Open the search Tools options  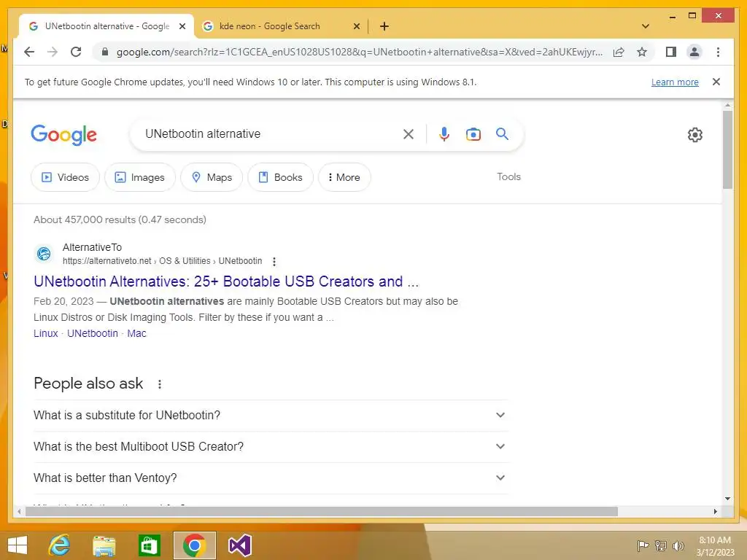[x=508, y=176]
